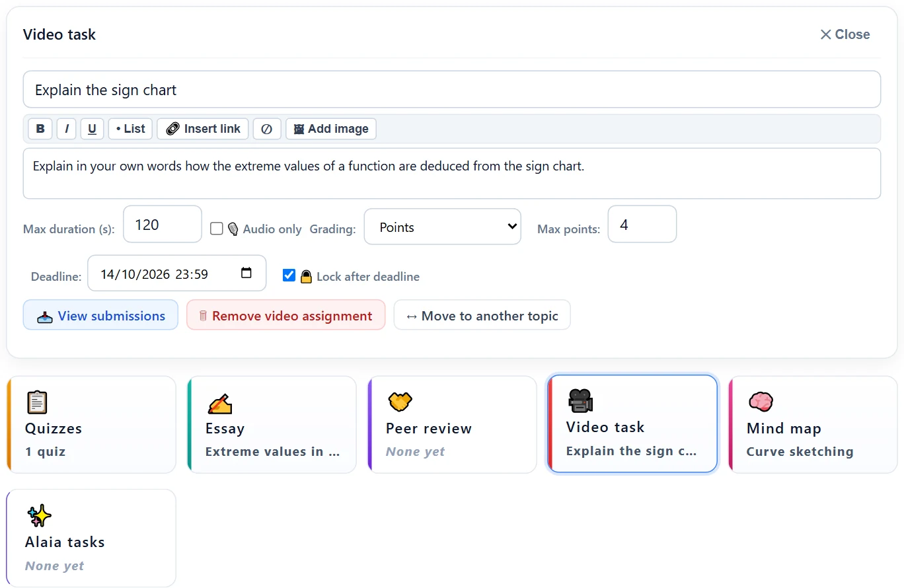The image size is (904, 588).
Task: Click the handshake icon on Peer review card
Action: click(x=399, y=402)
